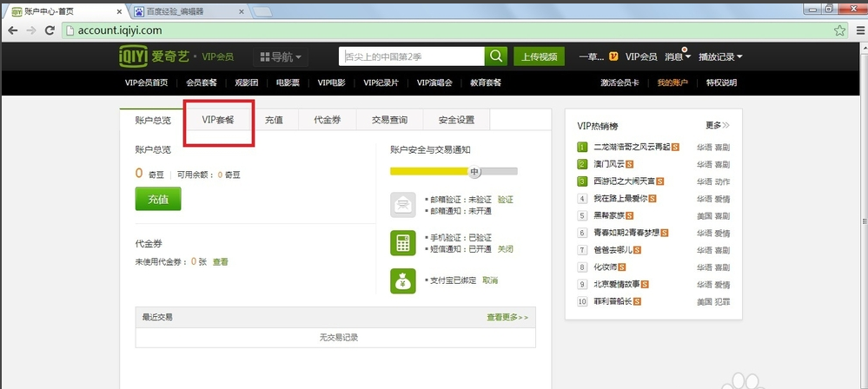868x389 pixels.
Task: Click the browser address bar
Action: click(x=454, y=30)
